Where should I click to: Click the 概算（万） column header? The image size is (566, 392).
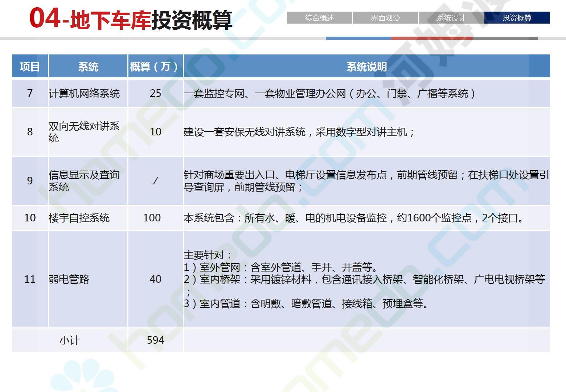155,66
